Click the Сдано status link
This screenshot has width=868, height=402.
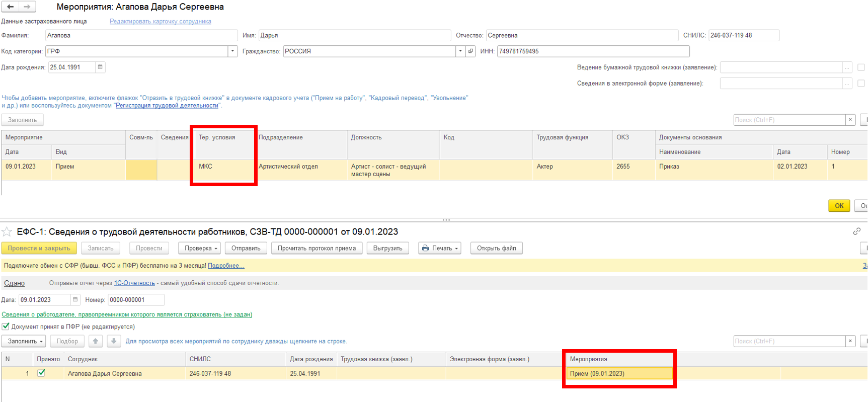pos(15,283)
